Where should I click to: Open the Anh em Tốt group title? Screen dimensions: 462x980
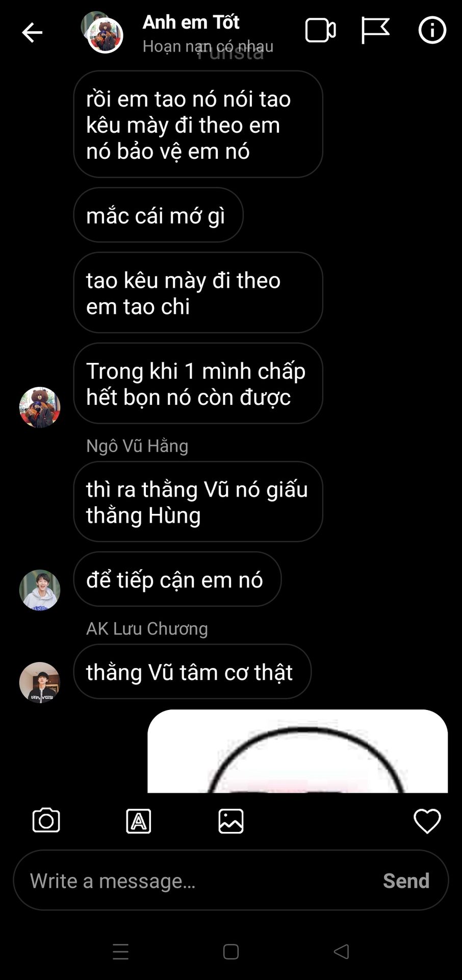pos(191,22)
